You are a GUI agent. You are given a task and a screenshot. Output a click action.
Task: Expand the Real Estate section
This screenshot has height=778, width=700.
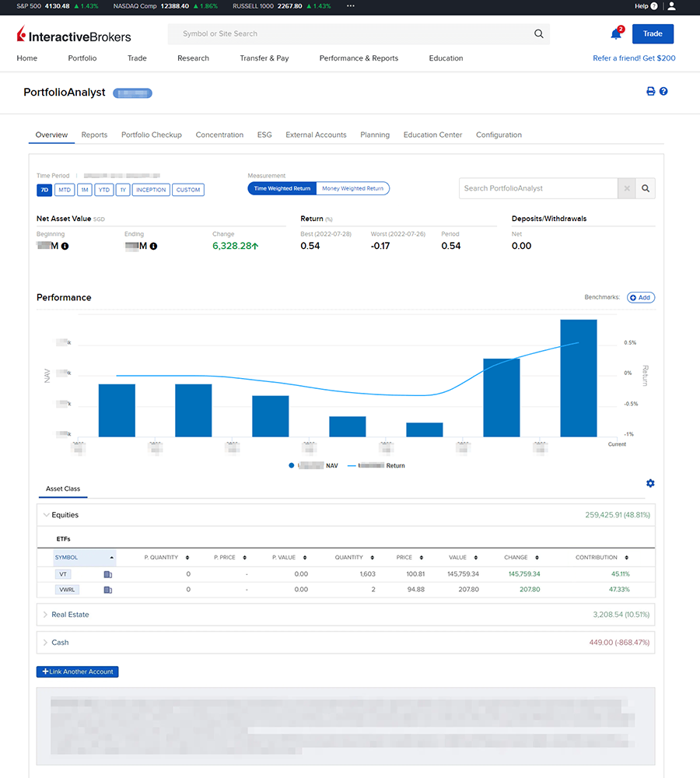[x=46, y=615]
